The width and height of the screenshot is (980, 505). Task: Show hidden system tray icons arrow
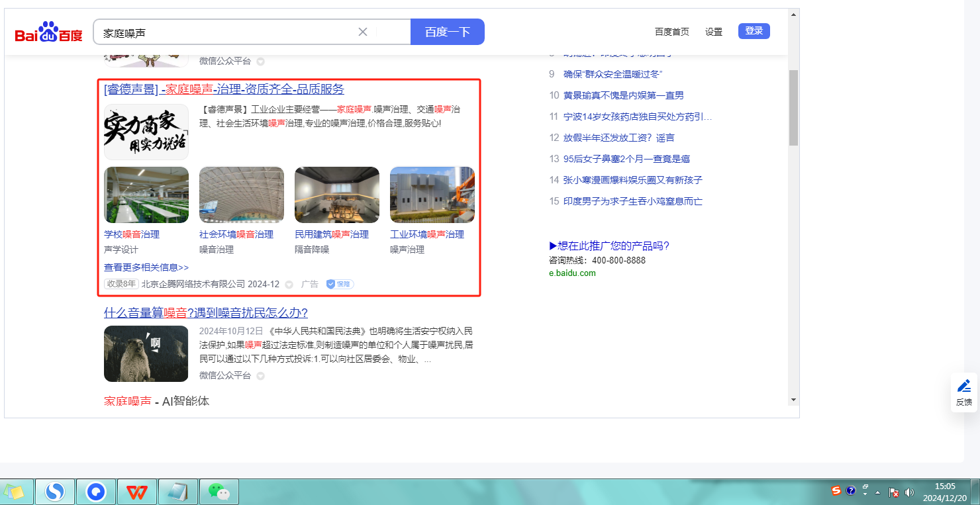tap(877, 492)
